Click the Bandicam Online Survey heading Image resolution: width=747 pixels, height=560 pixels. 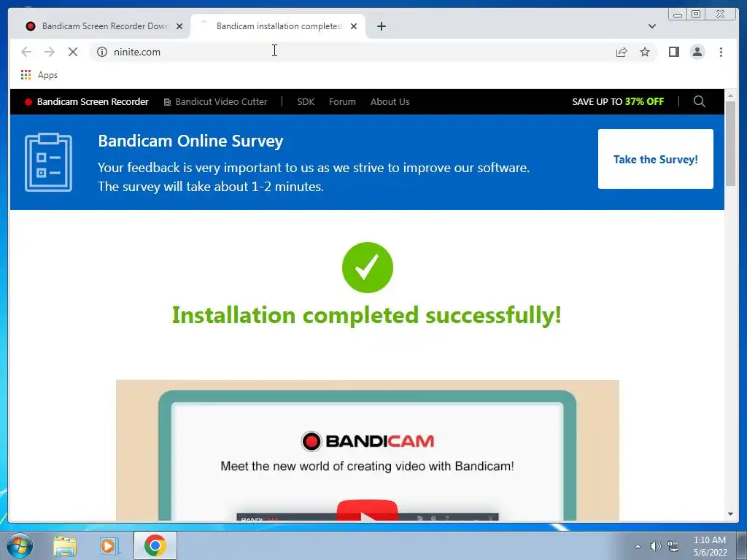point(190,141)
